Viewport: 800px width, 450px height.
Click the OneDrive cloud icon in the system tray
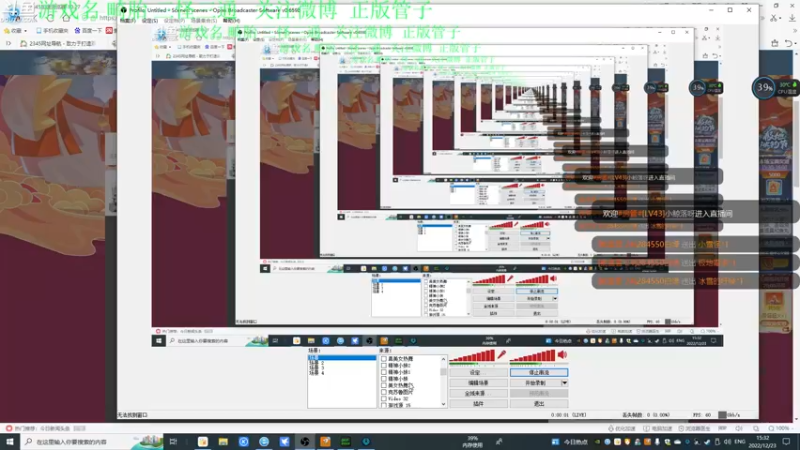[678, 442]
